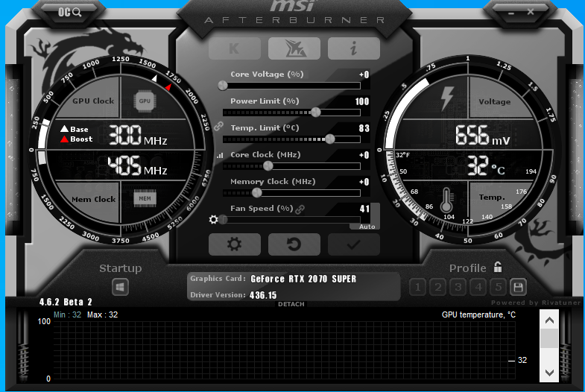Screen dimensions: 585x392
Task: Click the GPU temperature, °C graph label
Action: (x=478, y=314)
